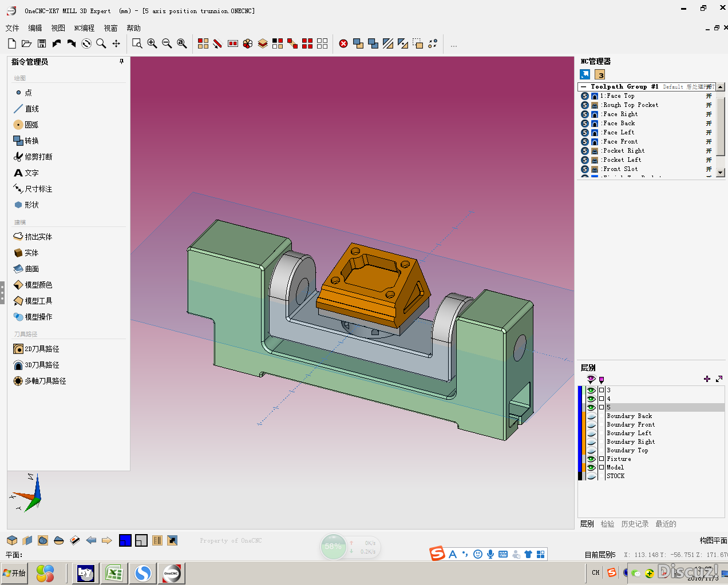Show the Boundary Top layer
The image size is (728, 585).
tap(591, 450)
